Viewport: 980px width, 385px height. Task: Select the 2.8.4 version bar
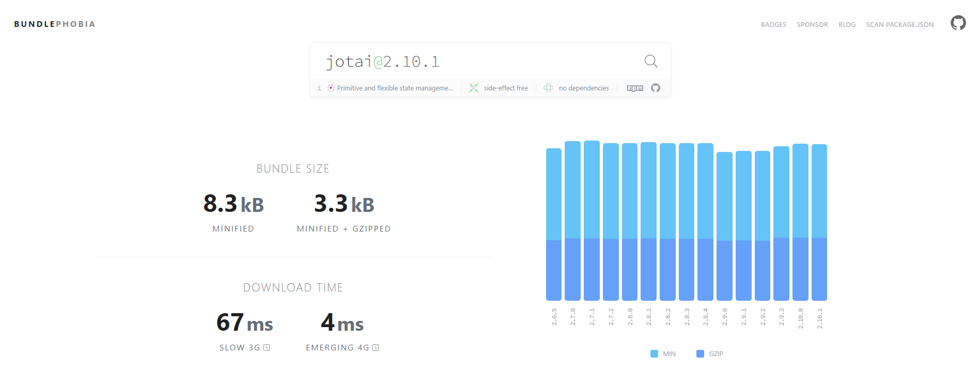click(705, 222)
